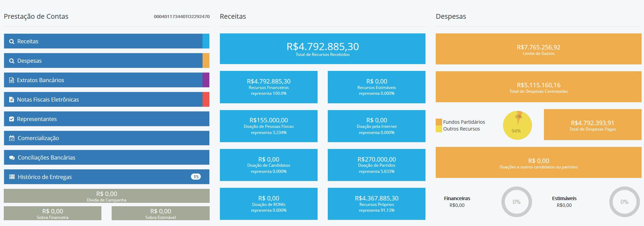Click the chat bubbles icon beside Conciliações Bancárias
This screenshot has height=226, width=644.
(12, 157)
